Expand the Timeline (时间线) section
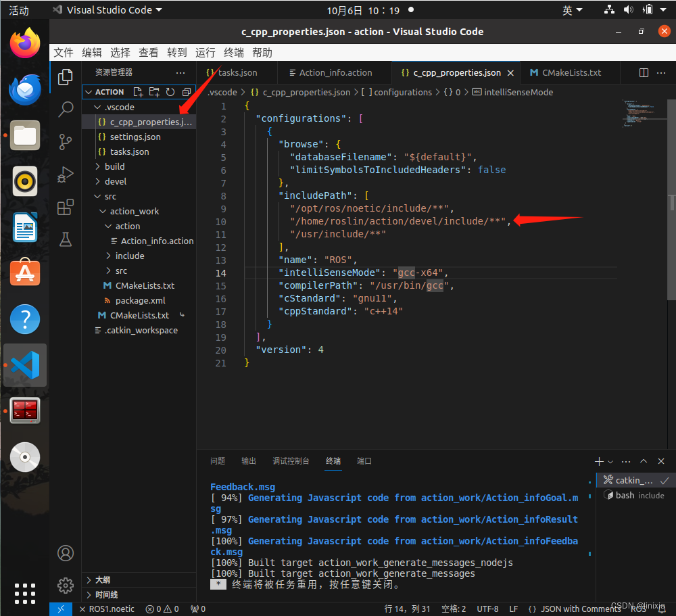The image size is (676, 616). click(x=139, y=595)
